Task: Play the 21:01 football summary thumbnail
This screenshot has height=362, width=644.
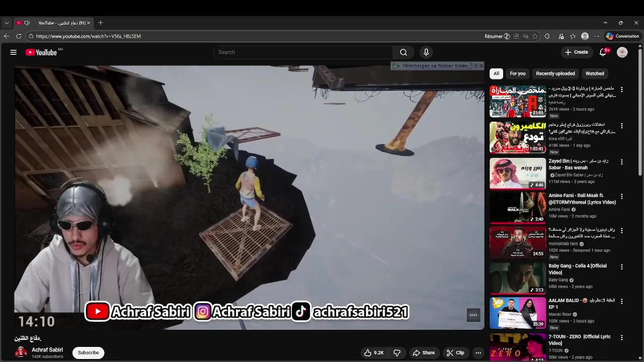Action: pos(518,101)
